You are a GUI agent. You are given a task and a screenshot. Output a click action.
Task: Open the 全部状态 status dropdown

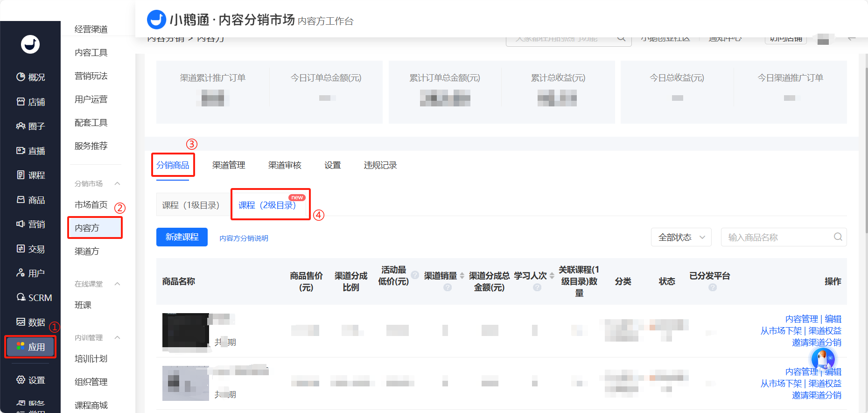(681, 237)
